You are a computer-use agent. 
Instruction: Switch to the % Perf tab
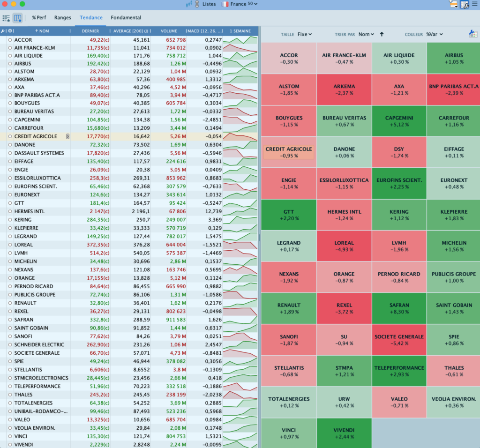pyautogui.click(x=40, y=18)
